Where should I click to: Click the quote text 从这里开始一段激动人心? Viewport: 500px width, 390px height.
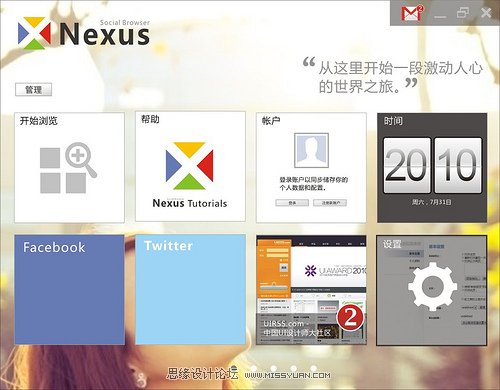tap(401, 68)
